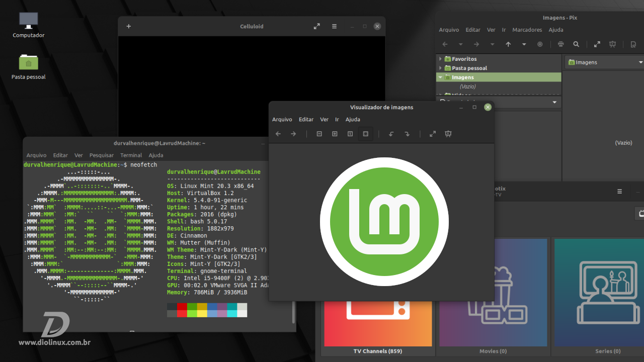Open Visualizador Ajuda menu
The width and height of the screenshot is (644, 362).
[353, 119]
